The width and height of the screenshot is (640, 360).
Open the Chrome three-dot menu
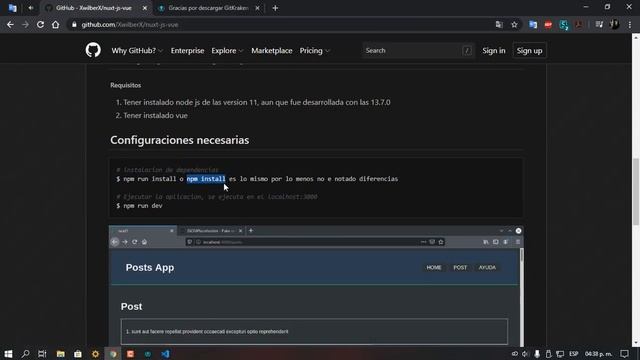[x=630, y=24]
